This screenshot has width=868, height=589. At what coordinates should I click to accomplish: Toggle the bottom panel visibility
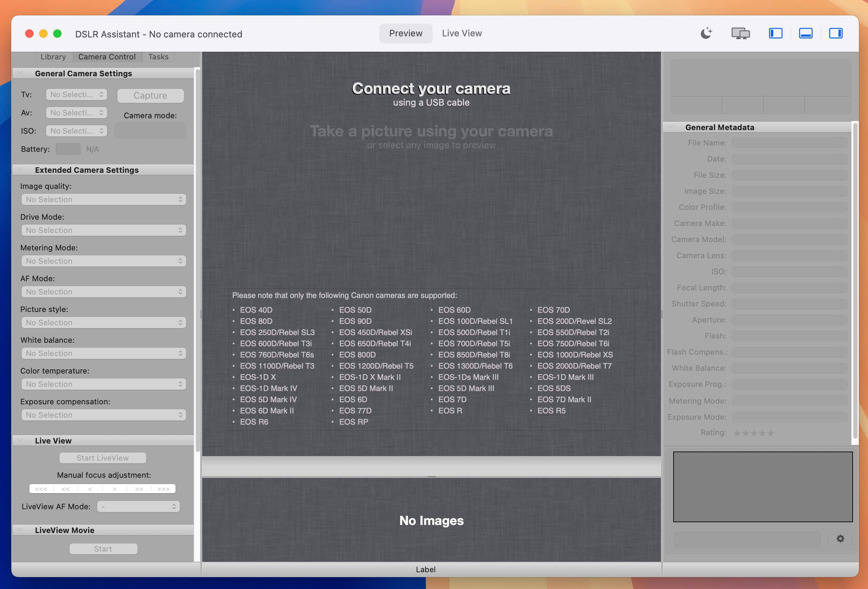806,33
